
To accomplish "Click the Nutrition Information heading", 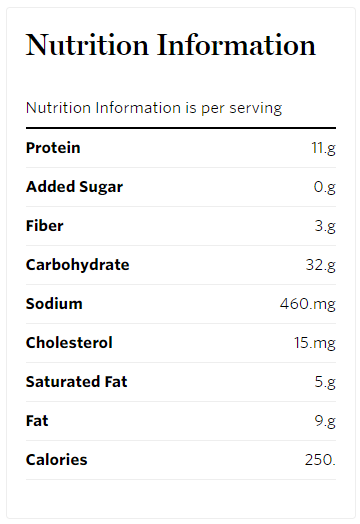I will pos(171,45).
